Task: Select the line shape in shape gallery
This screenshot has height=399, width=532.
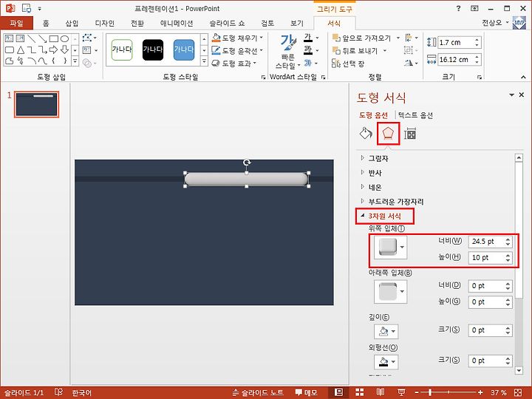Action: tap(32, 38)
